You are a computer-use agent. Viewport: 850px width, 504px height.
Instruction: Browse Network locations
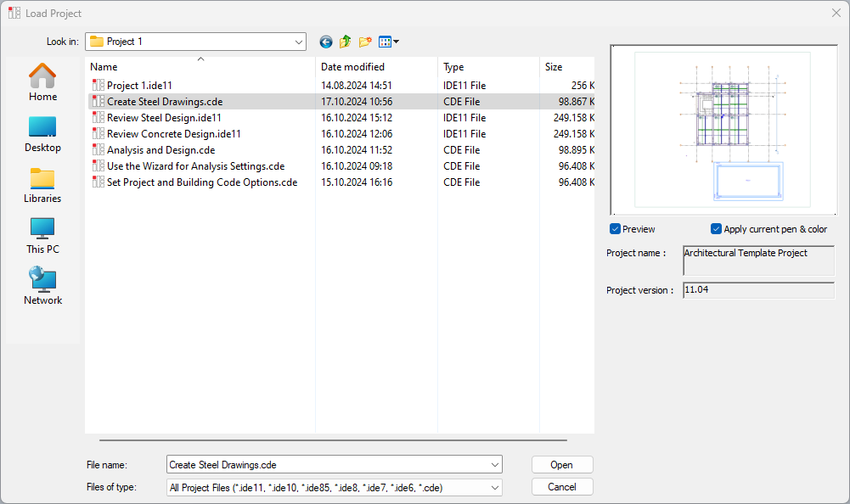pyautogui.click(x=42, y=287)
